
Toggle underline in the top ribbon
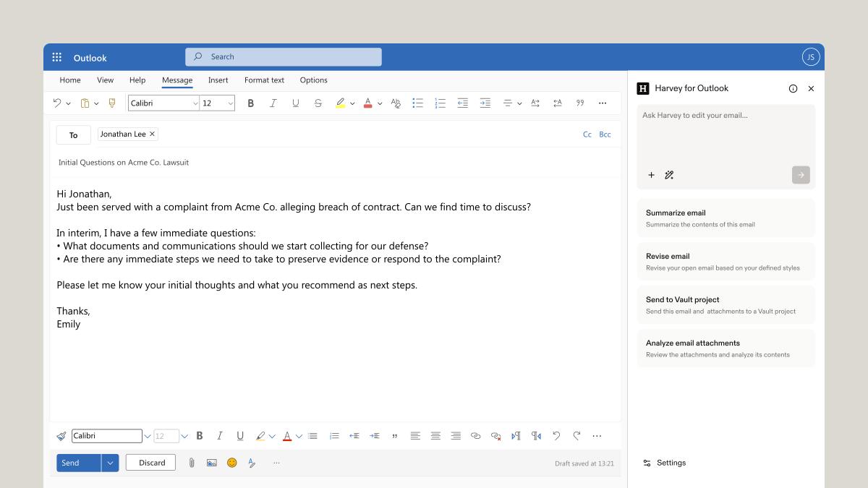point(295,103)
